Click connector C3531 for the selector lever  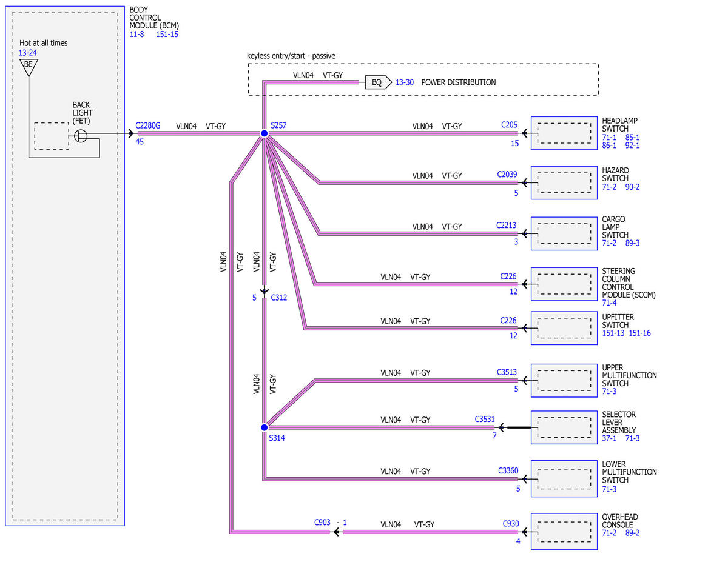(x=485, y=418)
